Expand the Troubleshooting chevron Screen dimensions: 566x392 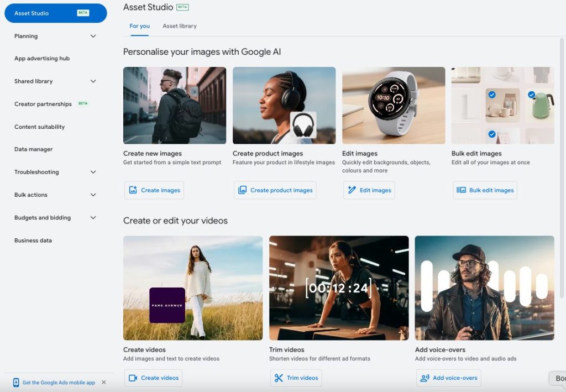93,172
